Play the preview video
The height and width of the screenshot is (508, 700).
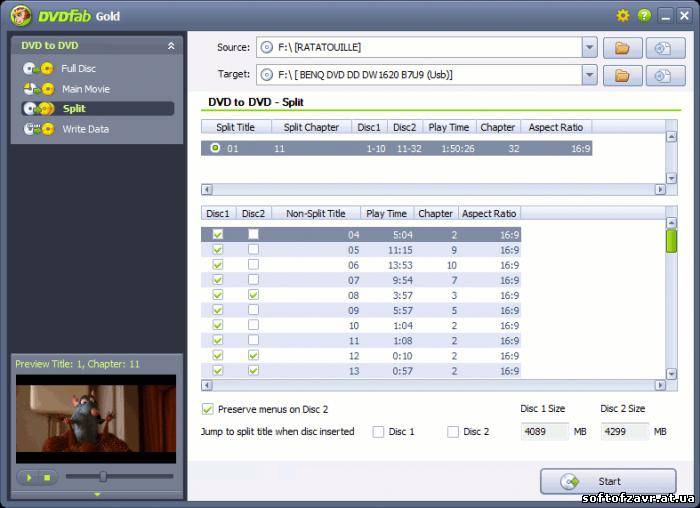29,478
